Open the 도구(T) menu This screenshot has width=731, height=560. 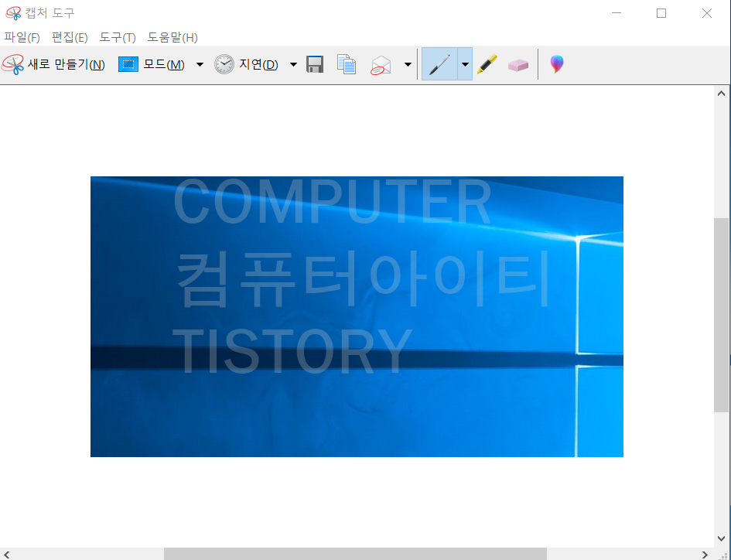(x=118, y=37)
